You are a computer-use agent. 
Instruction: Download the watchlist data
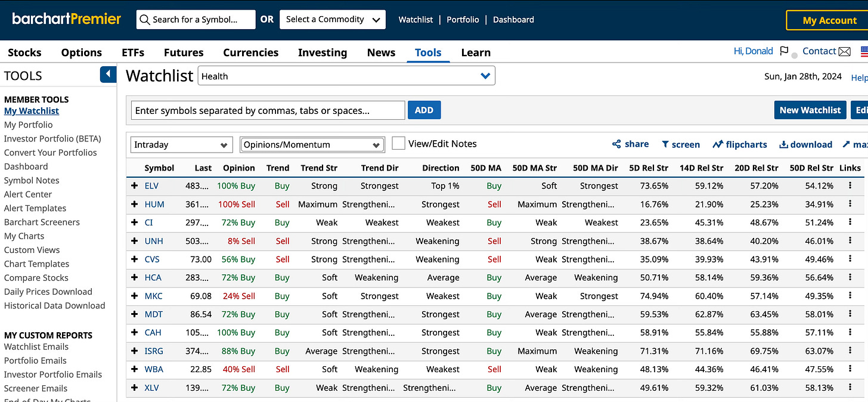click(x=806, y=144)
